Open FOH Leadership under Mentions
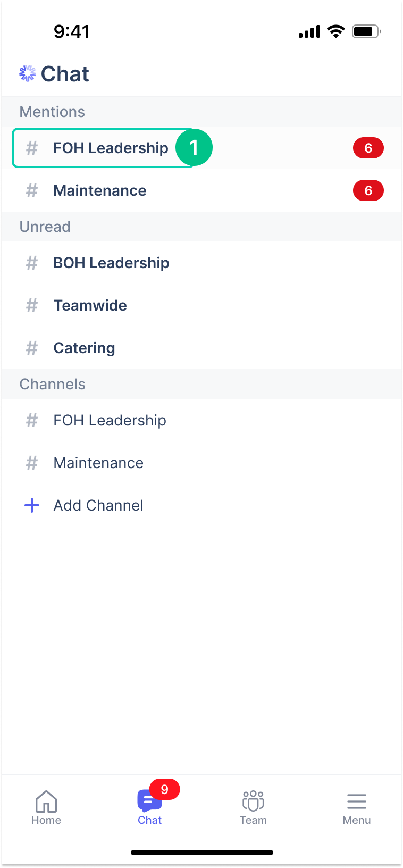This screenshot has height=868, width=403. tap(111, 148)
